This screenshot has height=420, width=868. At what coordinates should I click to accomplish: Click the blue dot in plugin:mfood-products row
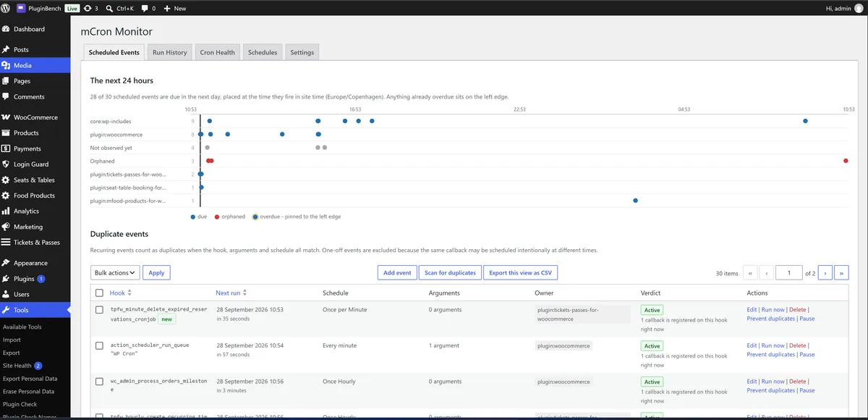pos(635,201)
